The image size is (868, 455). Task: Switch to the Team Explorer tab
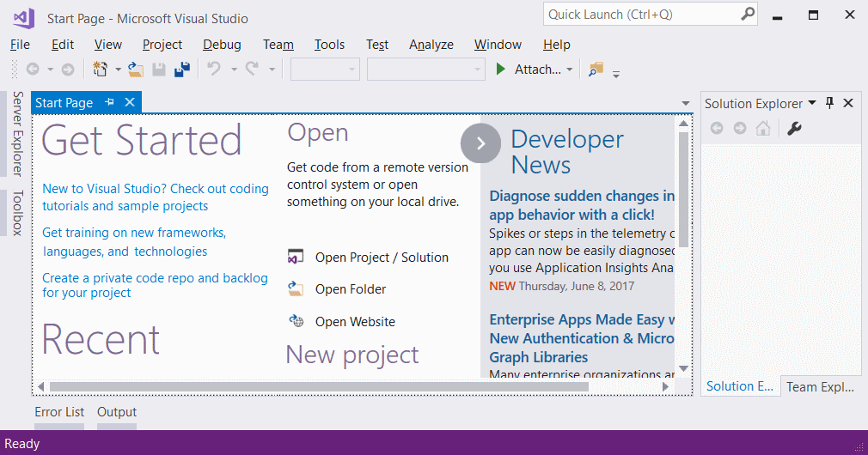pyautogui.click(x=820, y=386)
